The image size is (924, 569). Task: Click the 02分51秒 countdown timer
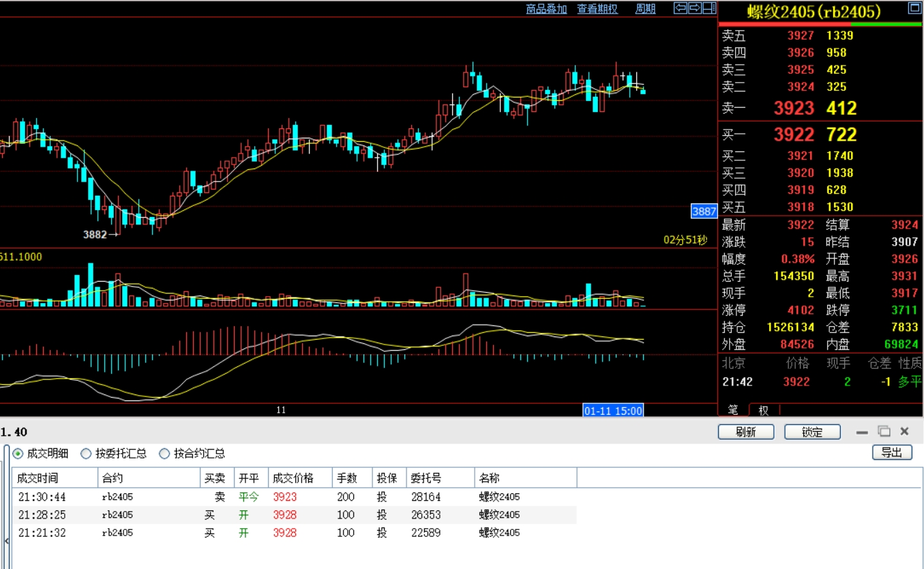tap(685, 240)
